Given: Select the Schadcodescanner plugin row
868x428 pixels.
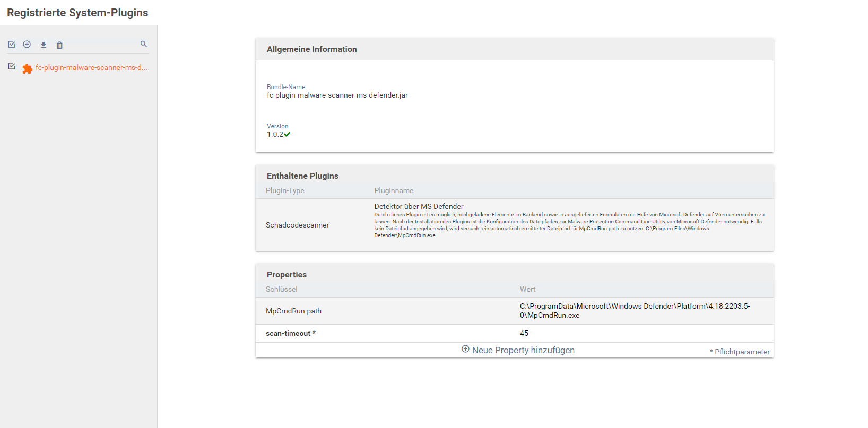Looking at the screenshot, I should [x=297, y=225].
